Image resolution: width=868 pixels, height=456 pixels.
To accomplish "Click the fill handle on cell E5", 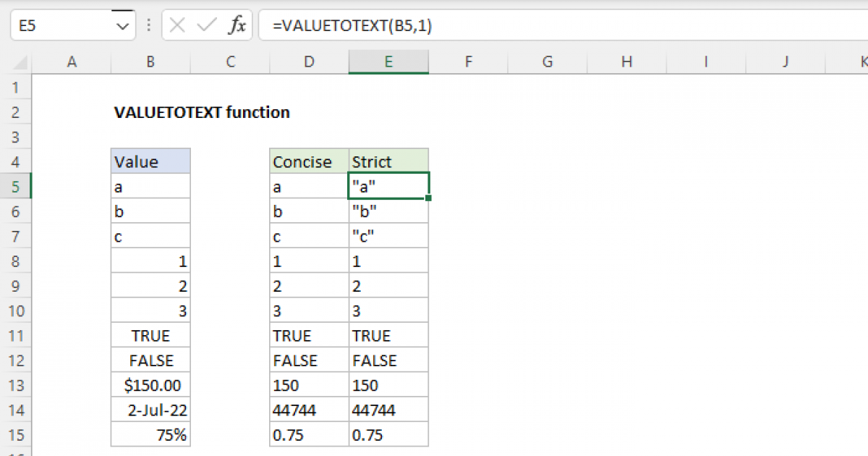I will click(429, 198).
